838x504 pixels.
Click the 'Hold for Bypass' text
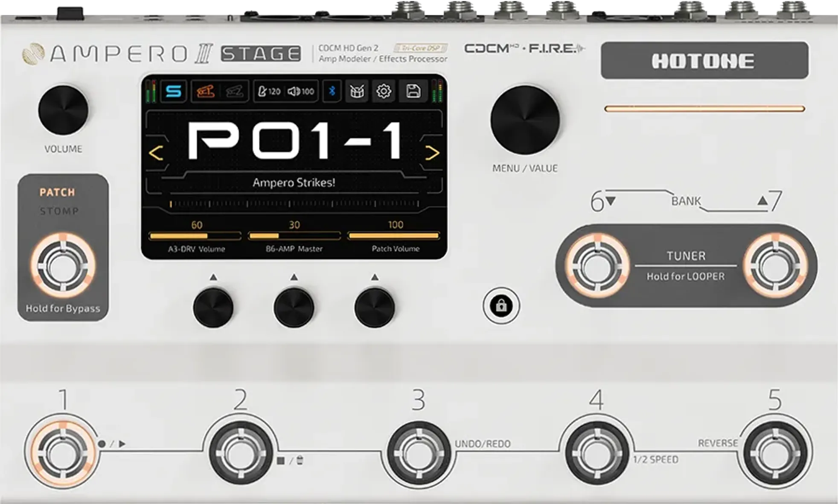(63, 308)
